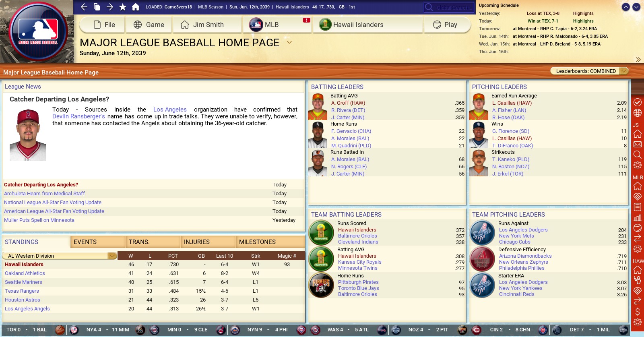Expand chevron beside Major League Baseball Home Page title

[289, 42]
